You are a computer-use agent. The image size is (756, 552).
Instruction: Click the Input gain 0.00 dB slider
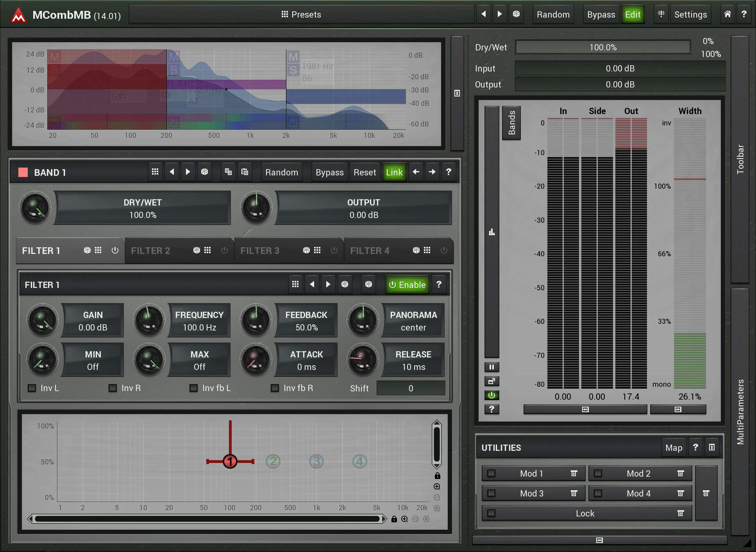pyautogui.click(x=620, y=68)
